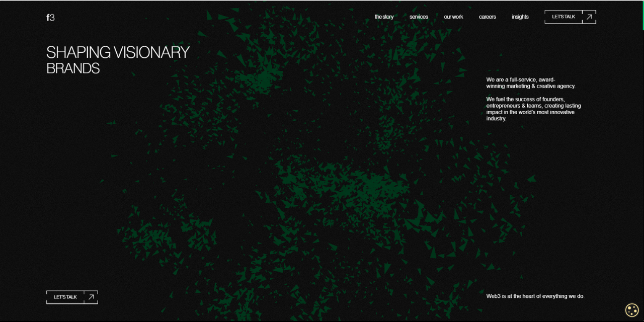
Task: Toggle the circular dotted widget in the bottom corner
Action: click(631, 310)
